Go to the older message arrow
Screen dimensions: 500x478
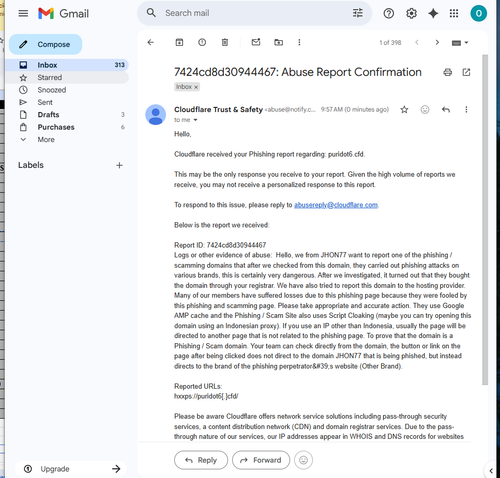tap(437, 42)
